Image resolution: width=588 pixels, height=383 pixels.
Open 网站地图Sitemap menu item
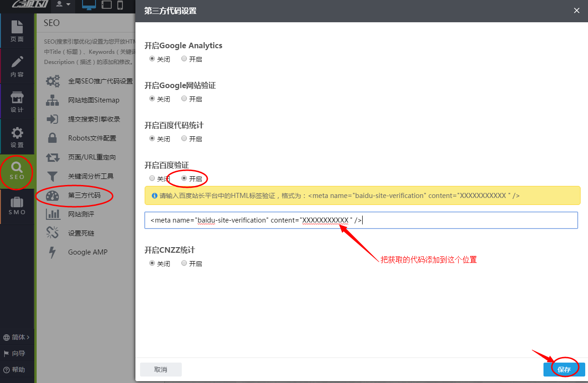pos(94,100)
